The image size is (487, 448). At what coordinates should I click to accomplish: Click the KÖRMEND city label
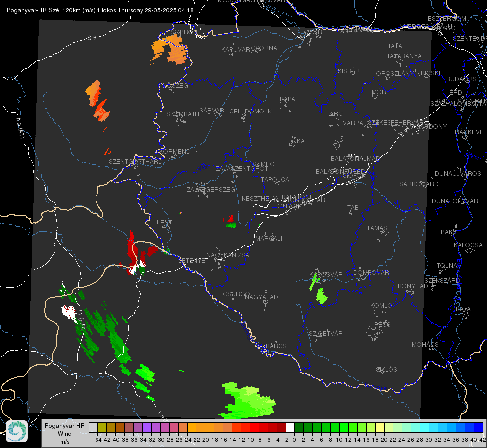point(175,151)
